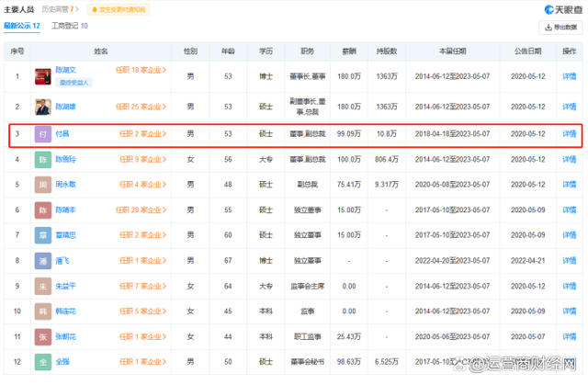View 详情 for 付昌's row
Viewport: 588px width, 385px height.
pos(570,134)
